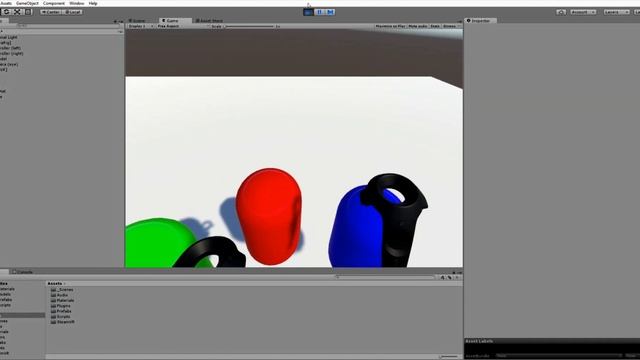This screenshot has width=640, height=360.
Task: Open the Gizmos dropdown
Action: 451,26
